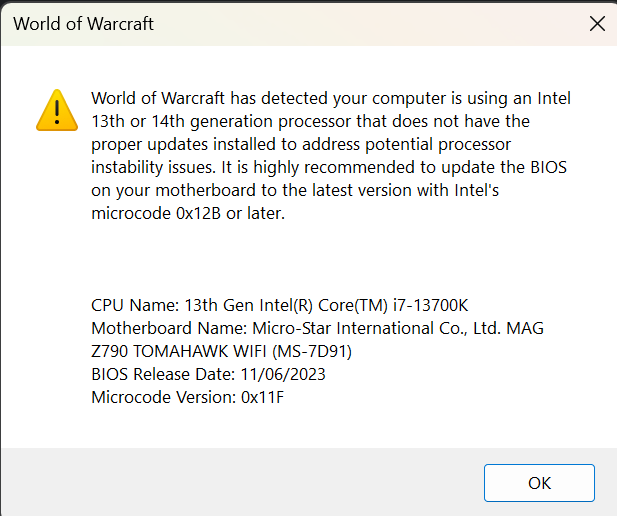Select the BIOS Release Date label

coord(163,374)
